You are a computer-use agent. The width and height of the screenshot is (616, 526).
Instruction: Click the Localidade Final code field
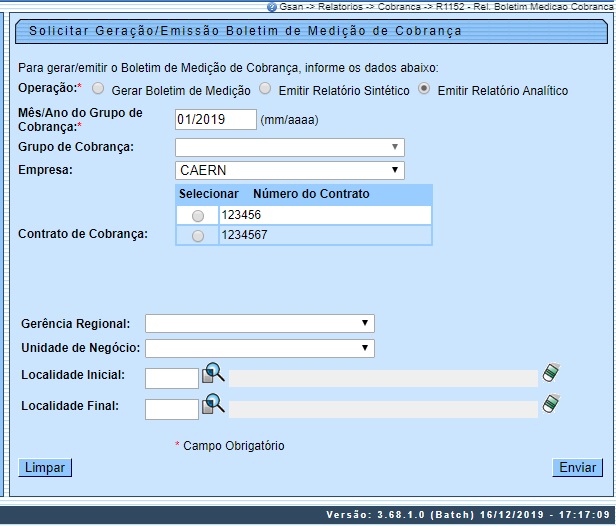[172, 409]
